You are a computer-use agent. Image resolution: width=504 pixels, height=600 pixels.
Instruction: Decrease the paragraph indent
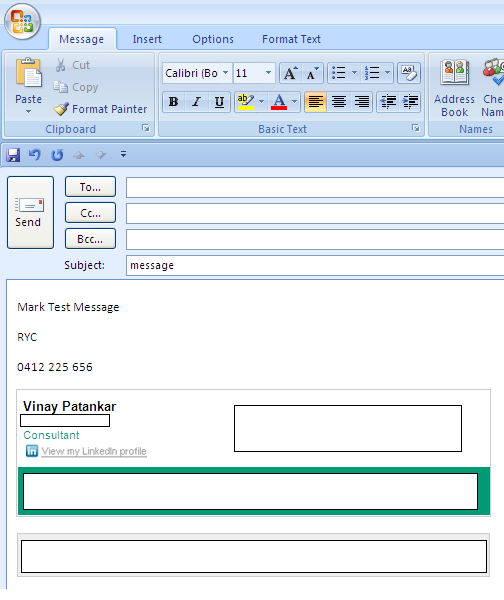tap(388, 102)
